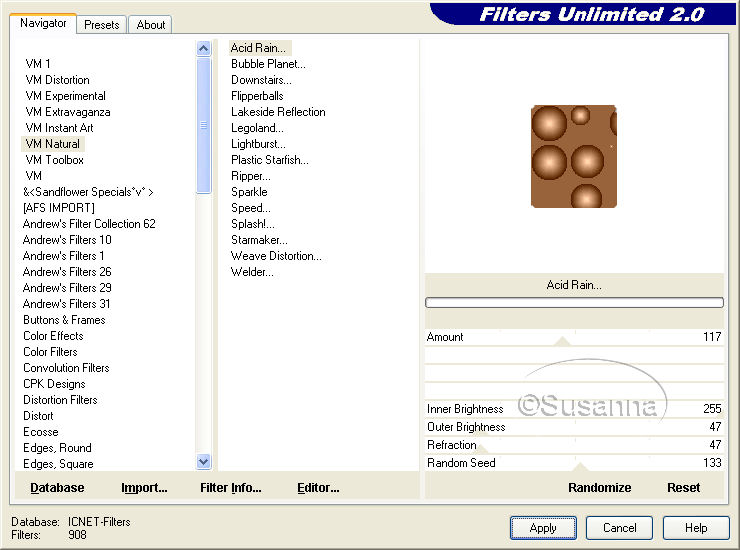Choose Convolution Filters category
The image size is (740, 550).
tap(66, 368)
